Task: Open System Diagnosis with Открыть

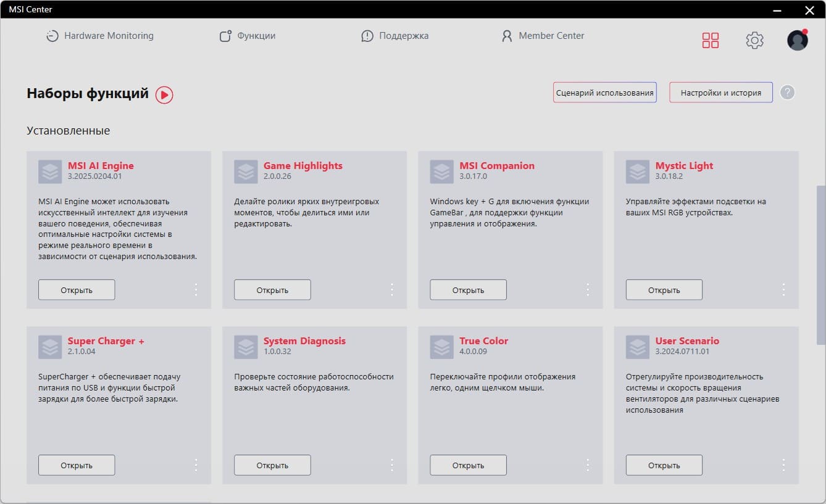Action: click(272, 465)
